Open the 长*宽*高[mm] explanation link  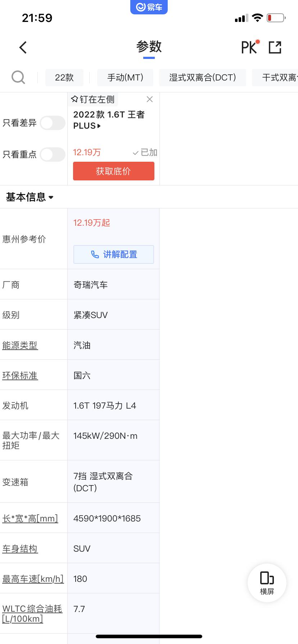tap(30, 519)
